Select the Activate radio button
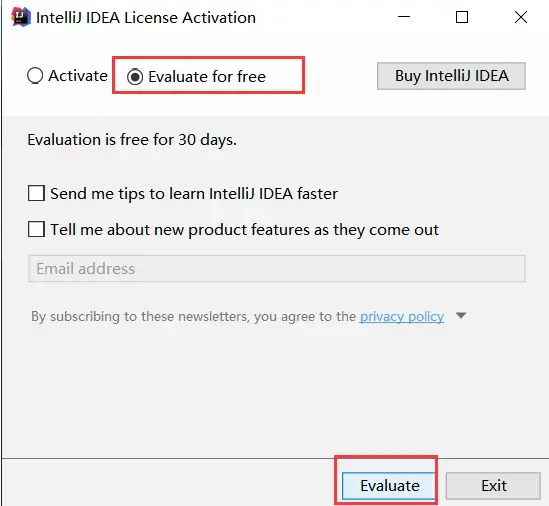 point(35,75)
